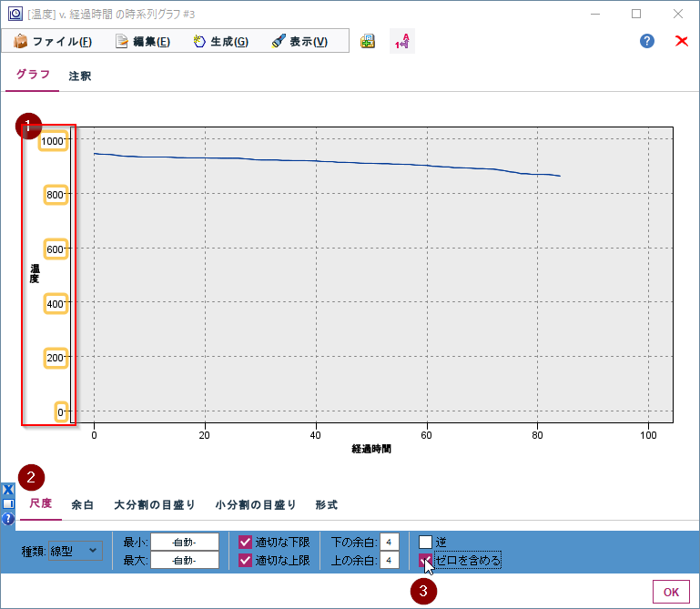Open the 種類 線型 dropdown
The height and width of the screenshot is (609, 700).
76,551
